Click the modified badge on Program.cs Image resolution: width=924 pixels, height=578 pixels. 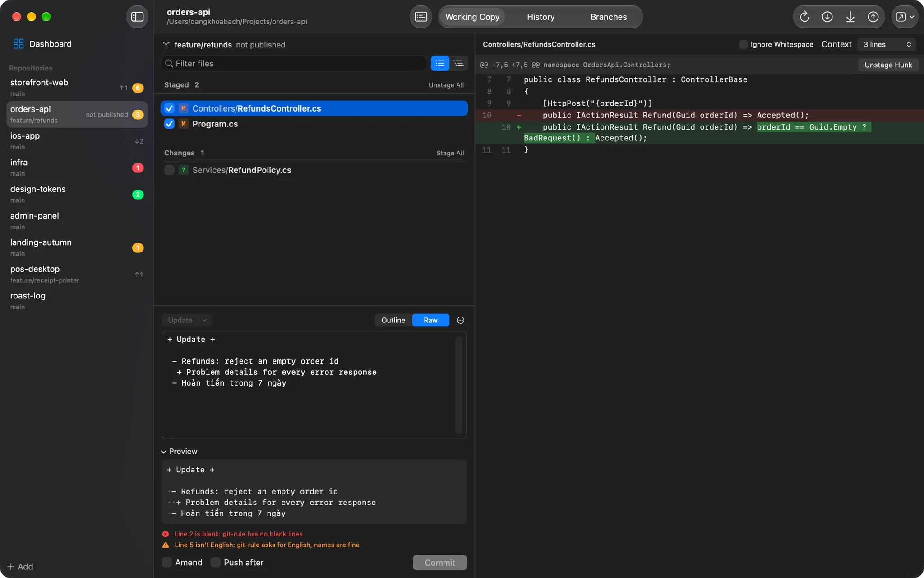coord(183,124)
